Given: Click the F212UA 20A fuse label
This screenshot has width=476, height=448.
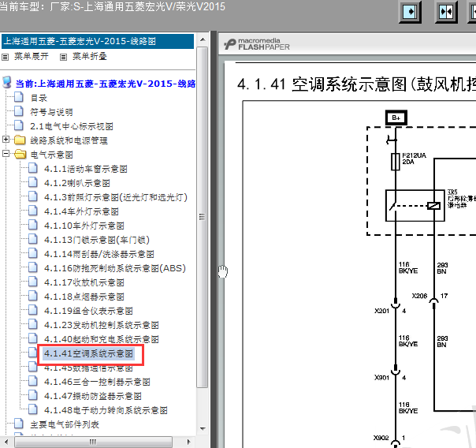Looking at the screenshot, I should (x=414, y=159).
